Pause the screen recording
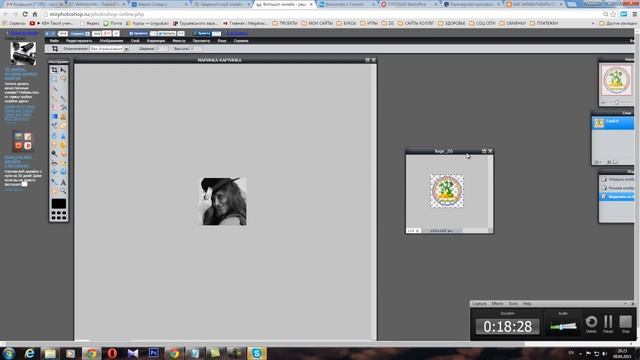 click(608, 322)
